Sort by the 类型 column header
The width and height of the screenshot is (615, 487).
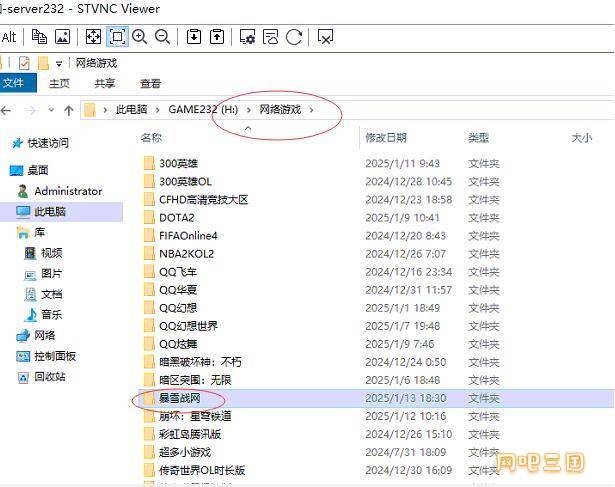479,138
